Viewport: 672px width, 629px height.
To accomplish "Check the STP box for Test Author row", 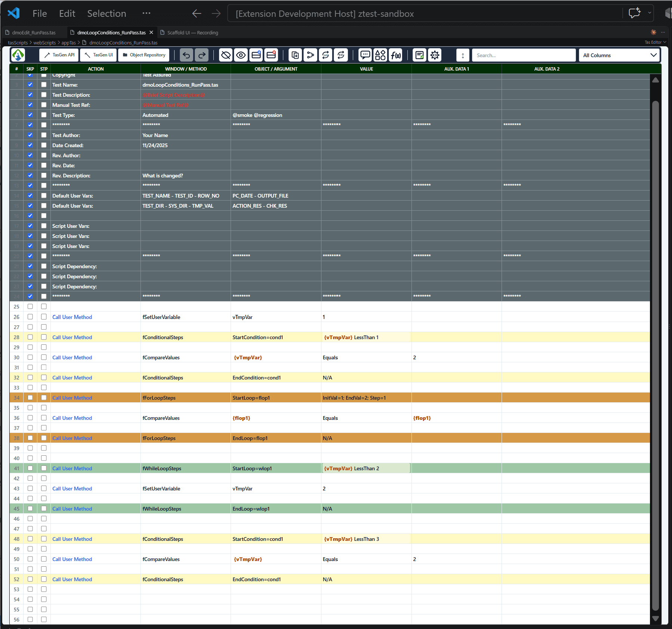I will (x=44, y=135).
